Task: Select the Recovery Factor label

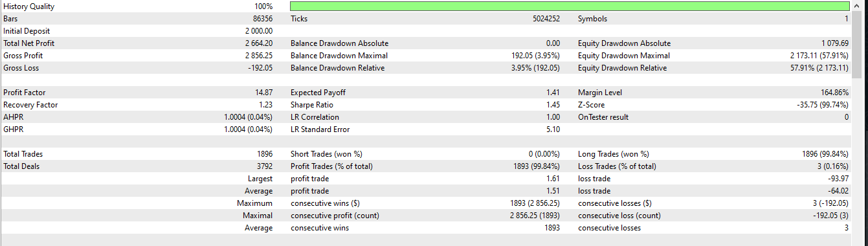Action: tap(30, 105)
